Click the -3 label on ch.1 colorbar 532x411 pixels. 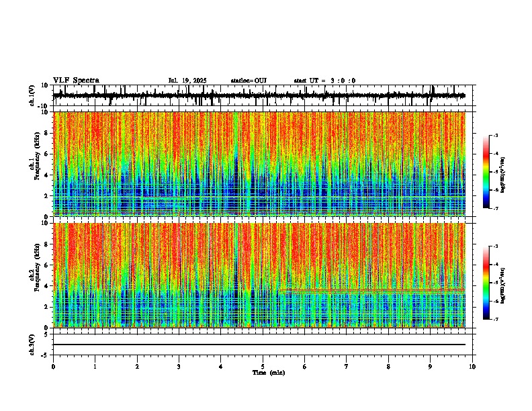tap(496, 135)
